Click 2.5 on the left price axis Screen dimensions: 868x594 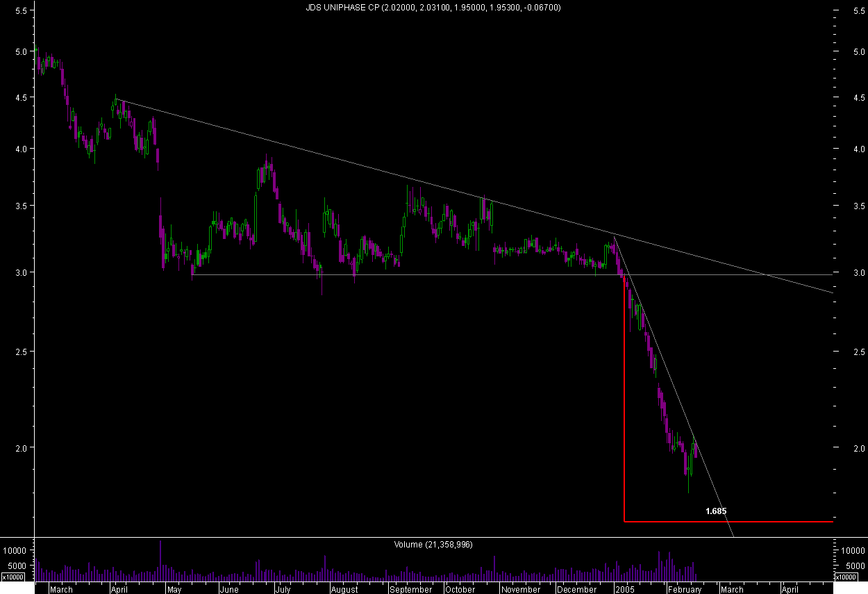[x=20, y=352]
